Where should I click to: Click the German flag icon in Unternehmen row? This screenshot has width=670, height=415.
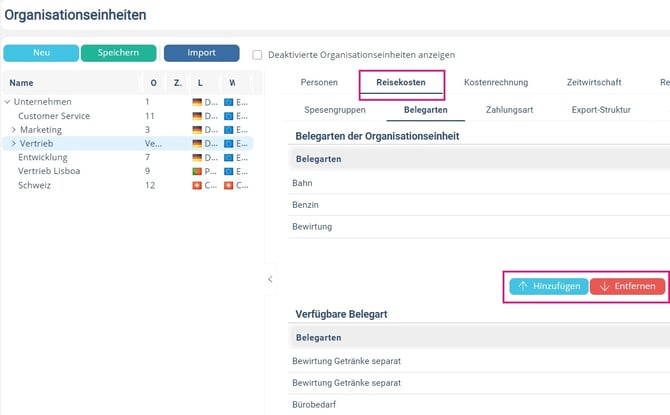pos(197,102)
